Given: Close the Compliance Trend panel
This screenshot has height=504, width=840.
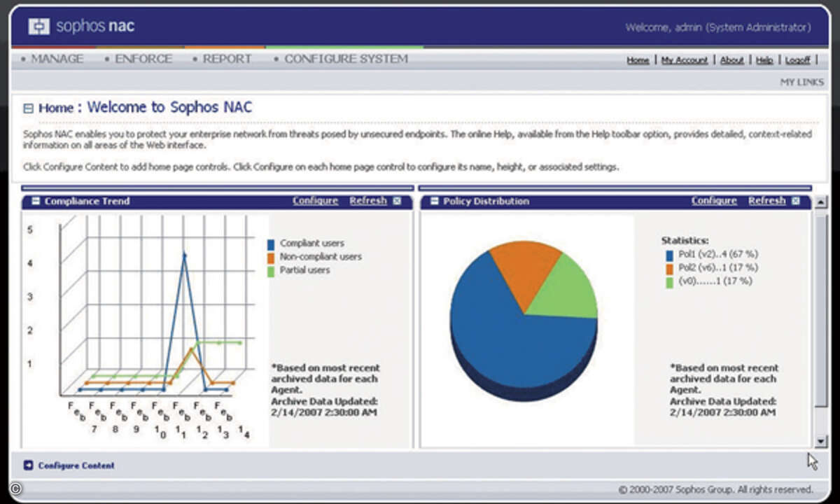Looking at the screenshot, I should [397, 201].
